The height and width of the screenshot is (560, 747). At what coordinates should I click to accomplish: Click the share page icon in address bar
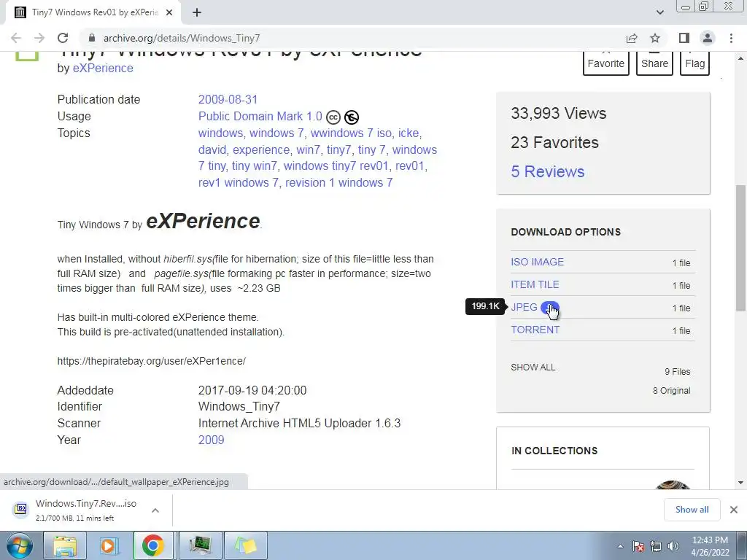pos(632,38)
